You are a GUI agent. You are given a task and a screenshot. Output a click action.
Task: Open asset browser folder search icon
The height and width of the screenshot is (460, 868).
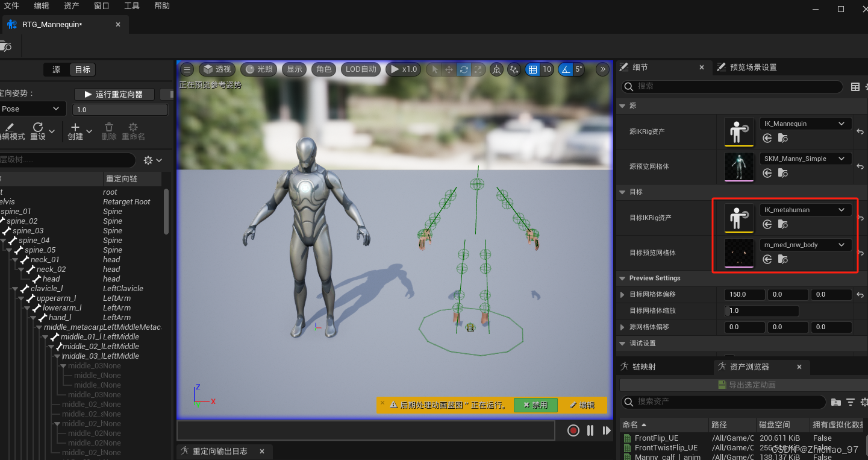tap(835, 402)
